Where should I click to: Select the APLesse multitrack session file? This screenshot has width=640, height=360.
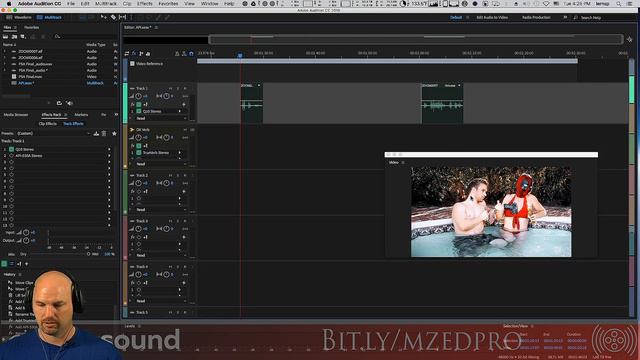pos(26,83)
